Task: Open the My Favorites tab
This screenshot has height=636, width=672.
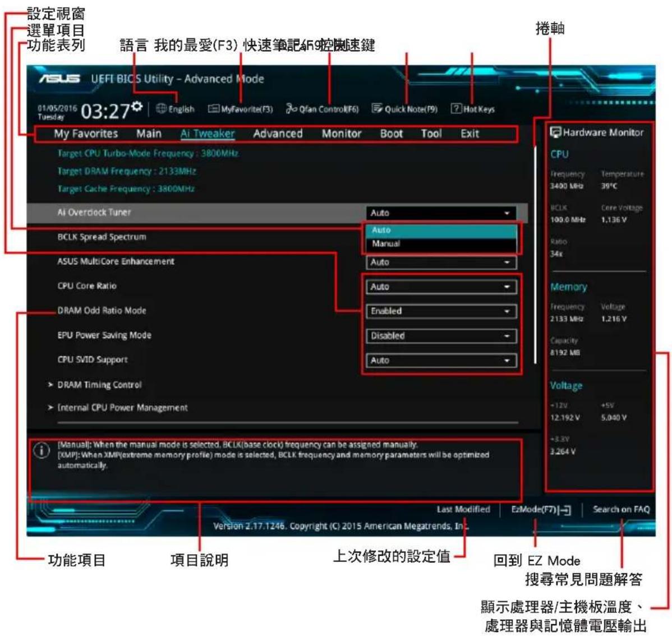Action: [x=86, y=133]
